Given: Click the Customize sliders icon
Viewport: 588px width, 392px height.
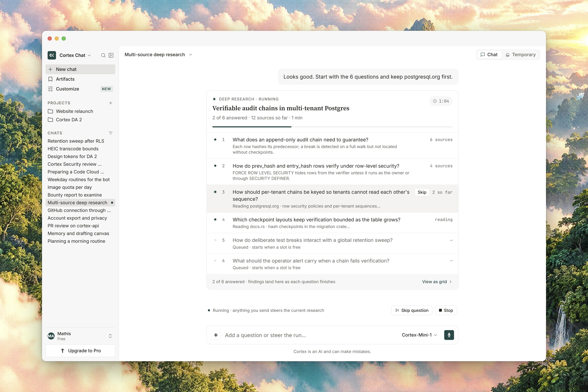Looking at the screenshot, I should [50, 89].
